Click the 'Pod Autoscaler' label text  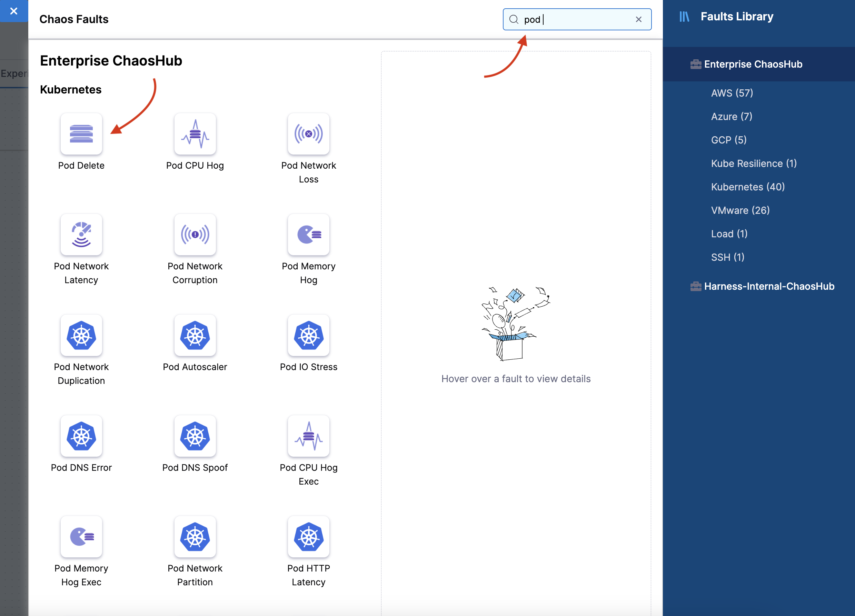(x=195, y=367)
